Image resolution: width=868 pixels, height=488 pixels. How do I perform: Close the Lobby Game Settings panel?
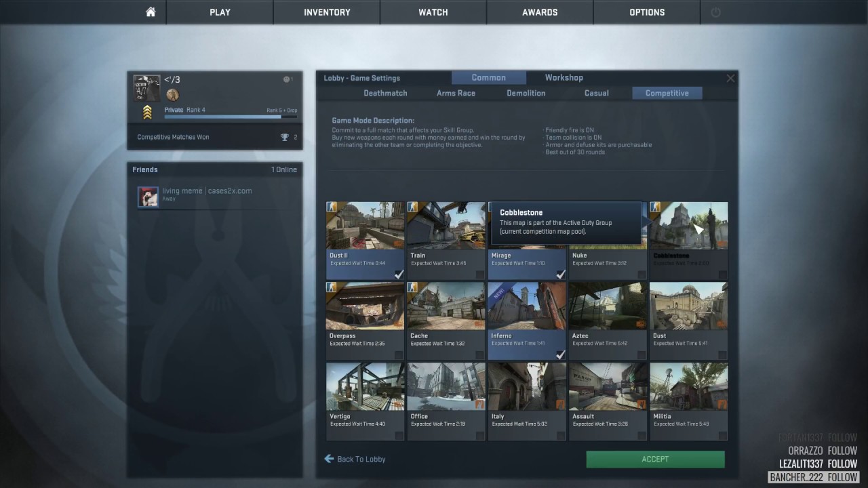(730, 79)
